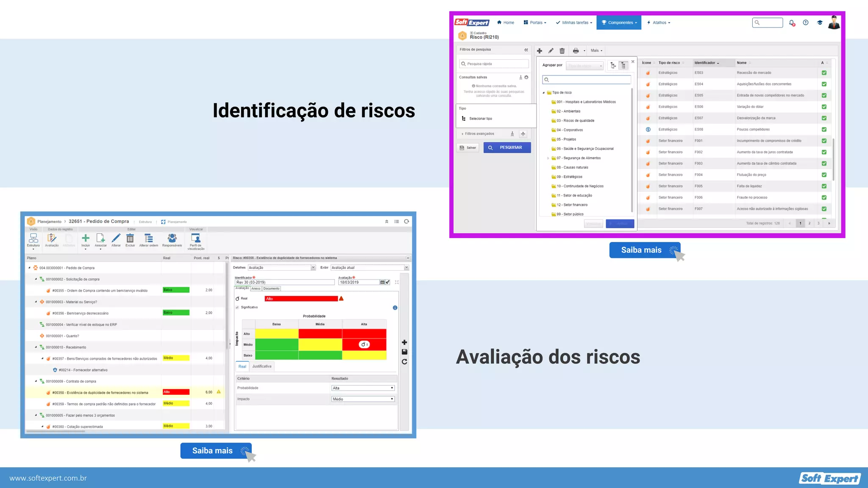Click the Selecionar tipo tree icon
Viewport: 868px width, 488px height.
coord(464,119)
